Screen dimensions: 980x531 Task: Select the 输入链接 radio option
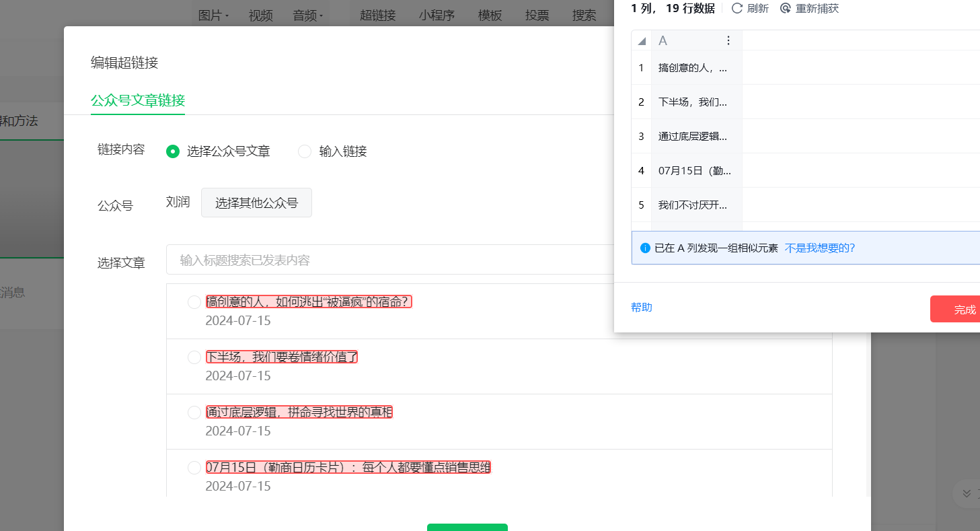[305, 151]
